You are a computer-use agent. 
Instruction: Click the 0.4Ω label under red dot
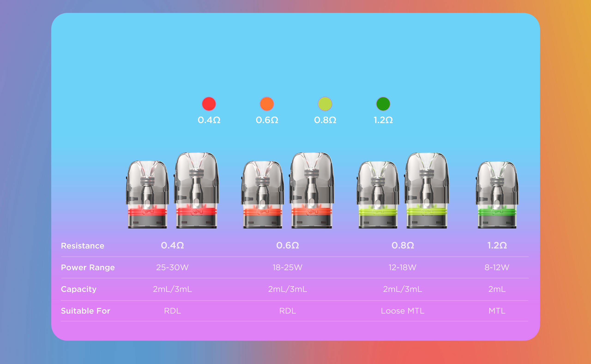click(209, 120)
